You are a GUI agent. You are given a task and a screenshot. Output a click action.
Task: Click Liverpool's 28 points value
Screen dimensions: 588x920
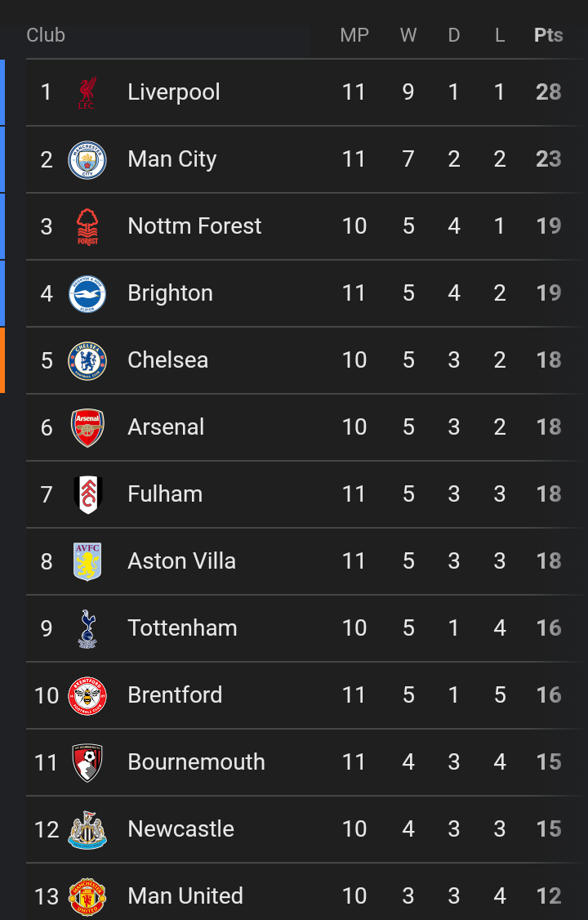(548, 92)
